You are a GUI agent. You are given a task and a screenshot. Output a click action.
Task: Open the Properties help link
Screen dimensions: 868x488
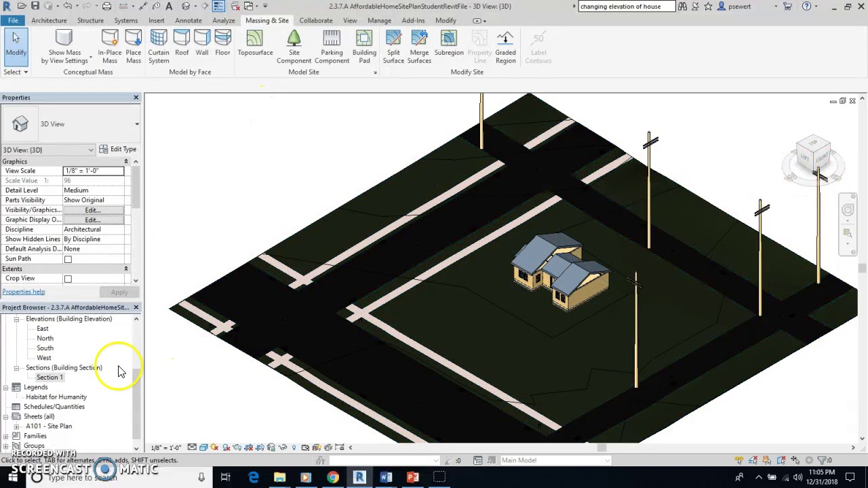pyautogui.click(x=24, y=292)
